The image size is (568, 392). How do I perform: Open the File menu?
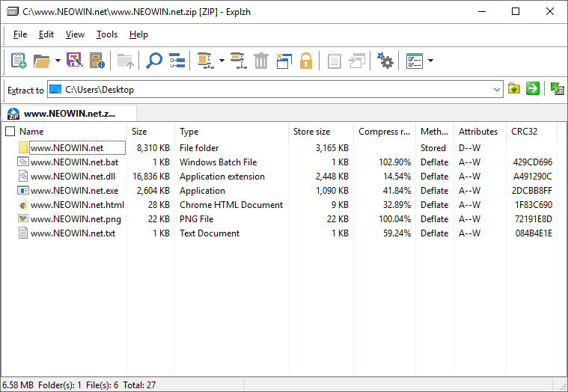tap(20, 34)
